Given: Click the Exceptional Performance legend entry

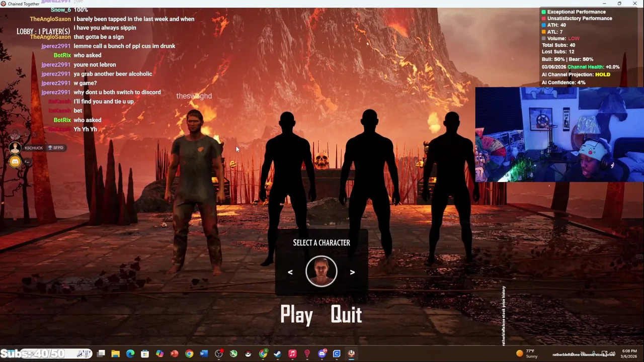Looking at the screenshot, I should 573,12.
